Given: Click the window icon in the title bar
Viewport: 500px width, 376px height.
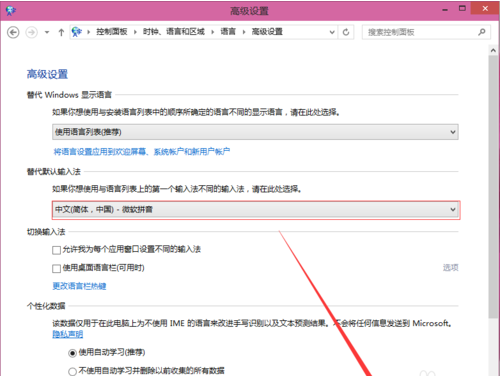Looking at the screenshot, I should click(x=11, y=10).
